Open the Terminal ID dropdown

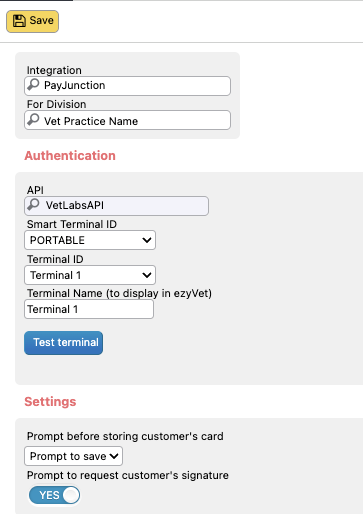90,275
